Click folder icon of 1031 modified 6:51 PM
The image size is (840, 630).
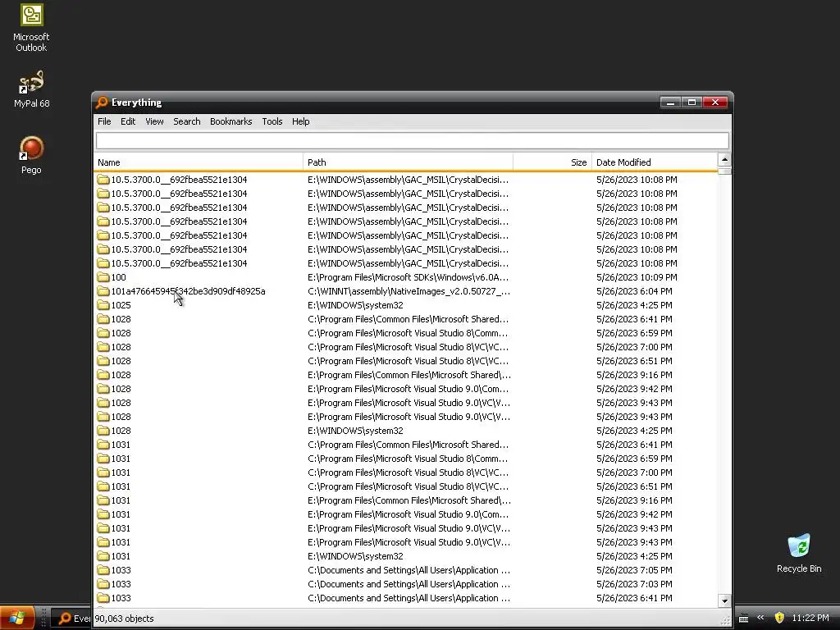[x=103, y=486]
